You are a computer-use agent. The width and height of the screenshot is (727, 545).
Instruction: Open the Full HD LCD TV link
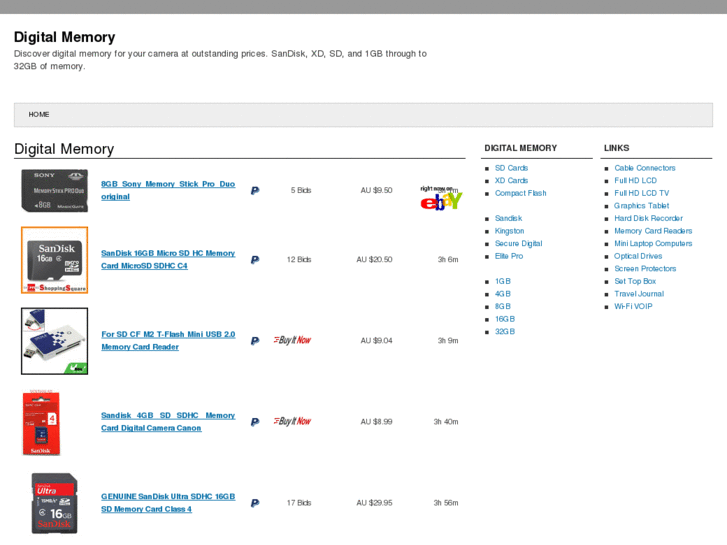642,193
